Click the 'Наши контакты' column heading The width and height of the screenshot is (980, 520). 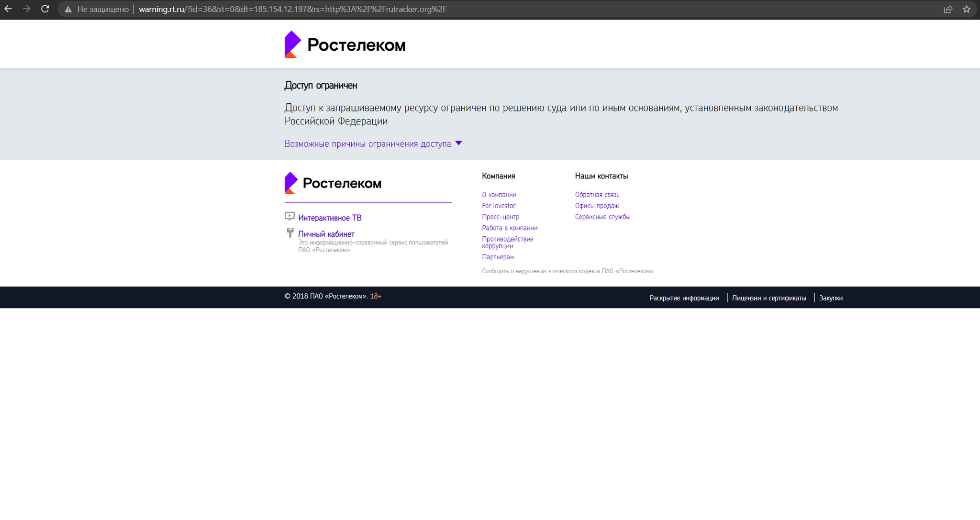601,176
